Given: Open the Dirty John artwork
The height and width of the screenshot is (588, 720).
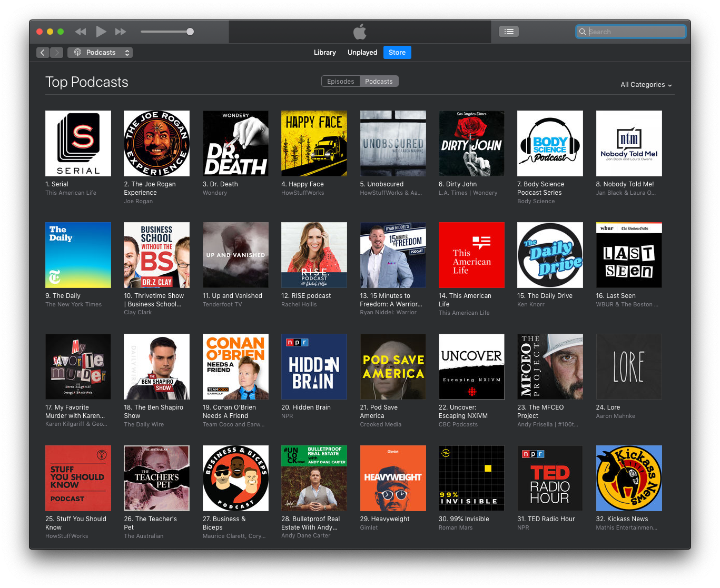Looking at the screenshot, I should point(471,143).
